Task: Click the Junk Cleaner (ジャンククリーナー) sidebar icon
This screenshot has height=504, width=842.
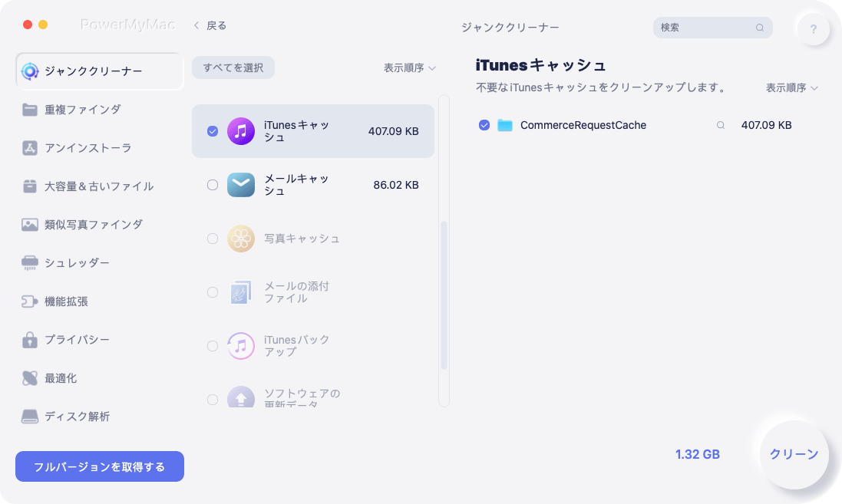Action: click(x=30, y=71)
